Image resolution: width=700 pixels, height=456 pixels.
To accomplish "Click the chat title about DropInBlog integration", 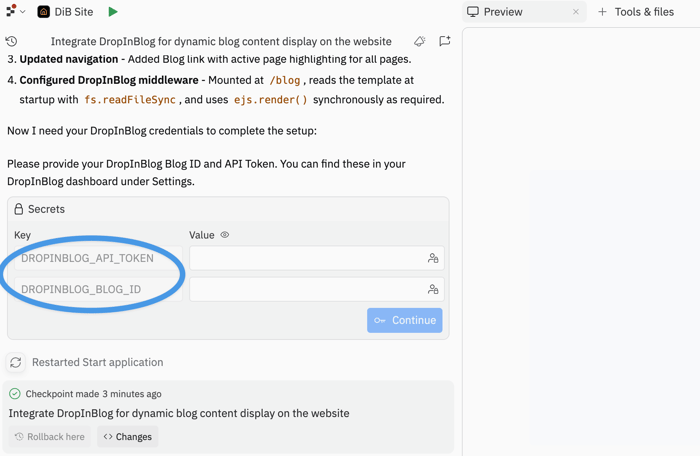I will click(x=221, y=42).
